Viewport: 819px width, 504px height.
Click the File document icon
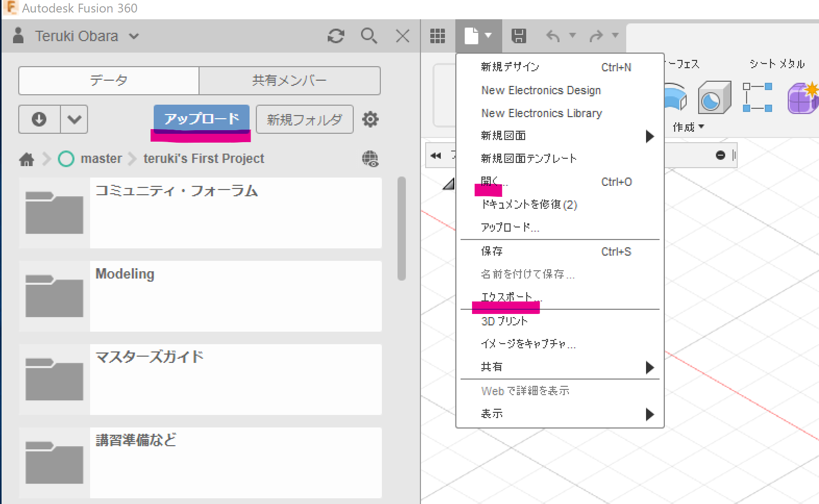point(471,36)
